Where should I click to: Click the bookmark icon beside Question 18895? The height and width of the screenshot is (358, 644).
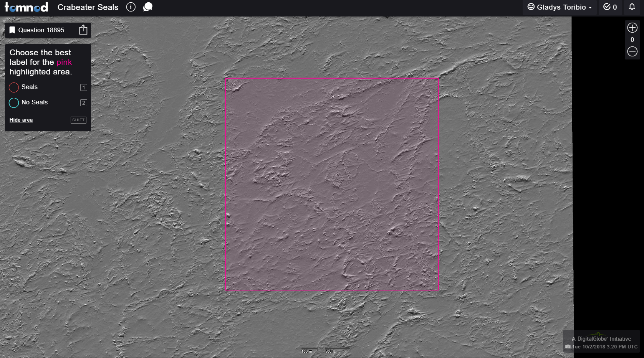click(12, 30)
